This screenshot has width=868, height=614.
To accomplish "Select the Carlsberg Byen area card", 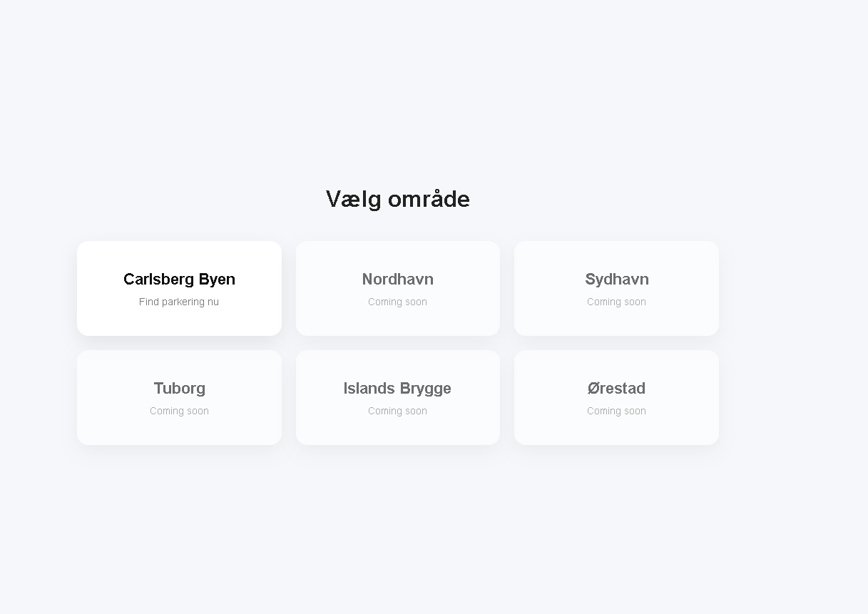I will [179, 288].
